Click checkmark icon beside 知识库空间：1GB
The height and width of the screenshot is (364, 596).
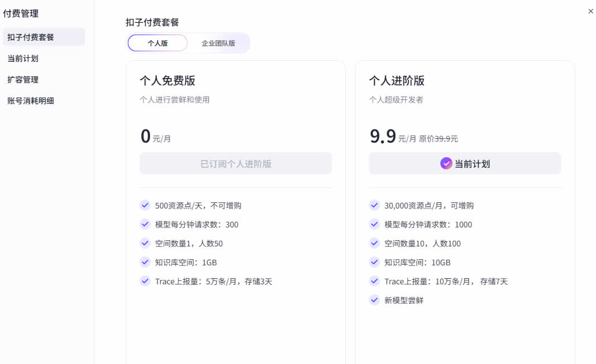click(x=145, y=262)
